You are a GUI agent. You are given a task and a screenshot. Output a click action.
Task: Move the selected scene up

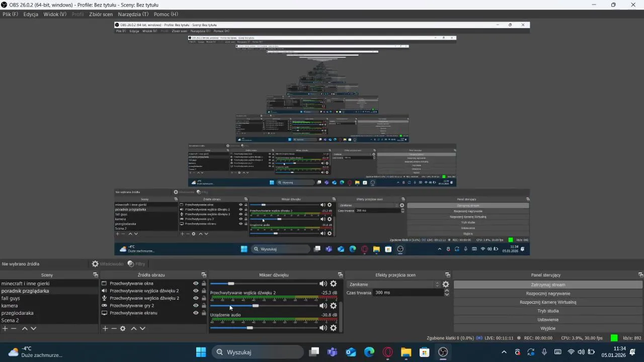coord(25,328)
